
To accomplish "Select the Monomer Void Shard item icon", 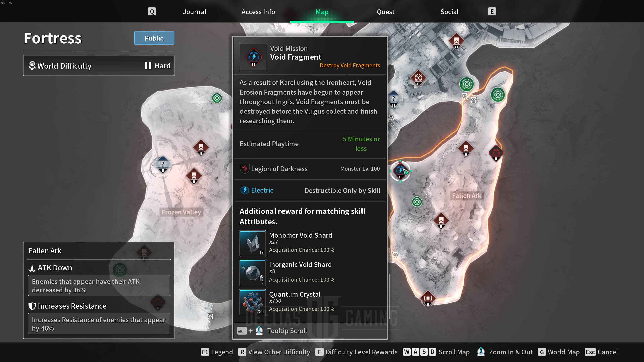I will tap(253, 243).
